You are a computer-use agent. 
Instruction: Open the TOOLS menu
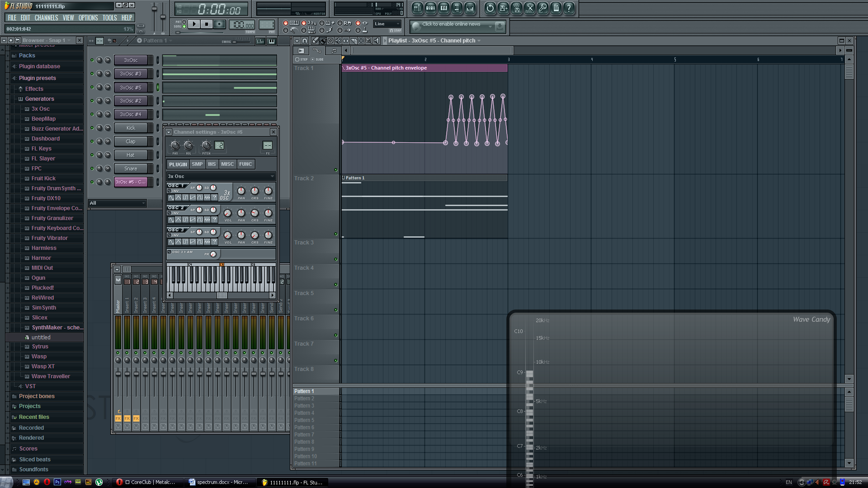pos(109,18)
